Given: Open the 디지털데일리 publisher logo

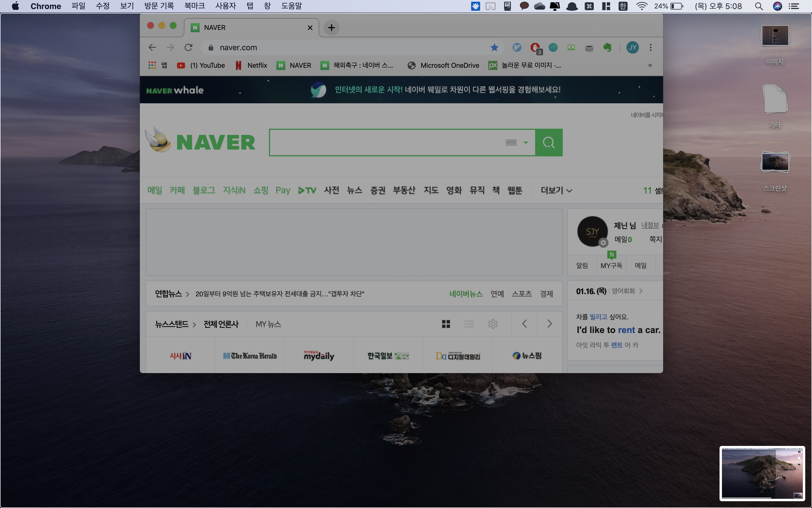Looking at the screenshot, I should (x=458, y=356).
